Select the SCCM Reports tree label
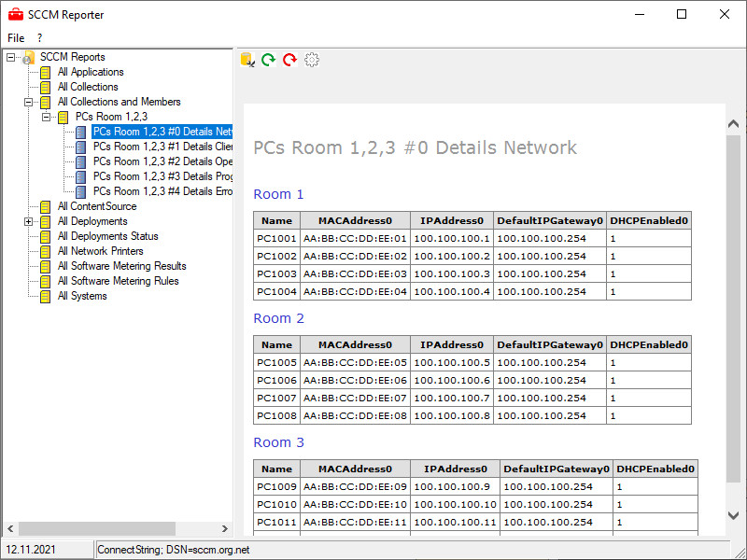Screen dimensions: 747x560 [73, 57]
